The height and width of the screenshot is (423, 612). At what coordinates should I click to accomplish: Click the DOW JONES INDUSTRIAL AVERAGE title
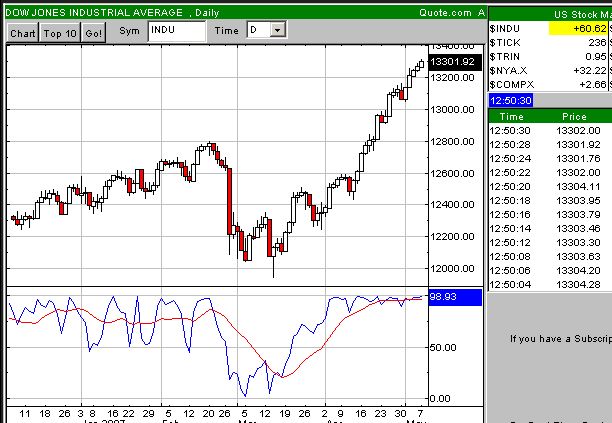click(94, 13)
